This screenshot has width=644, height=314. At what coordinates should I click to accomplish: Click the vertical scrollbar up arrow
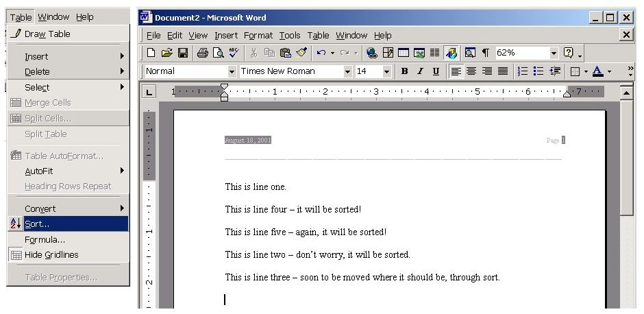[626, 91]
